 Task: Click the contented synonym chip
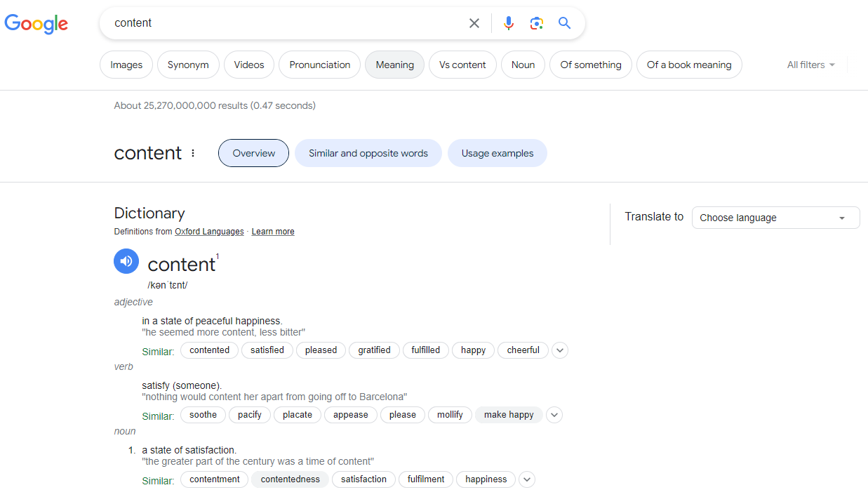[x=209, y=350]
